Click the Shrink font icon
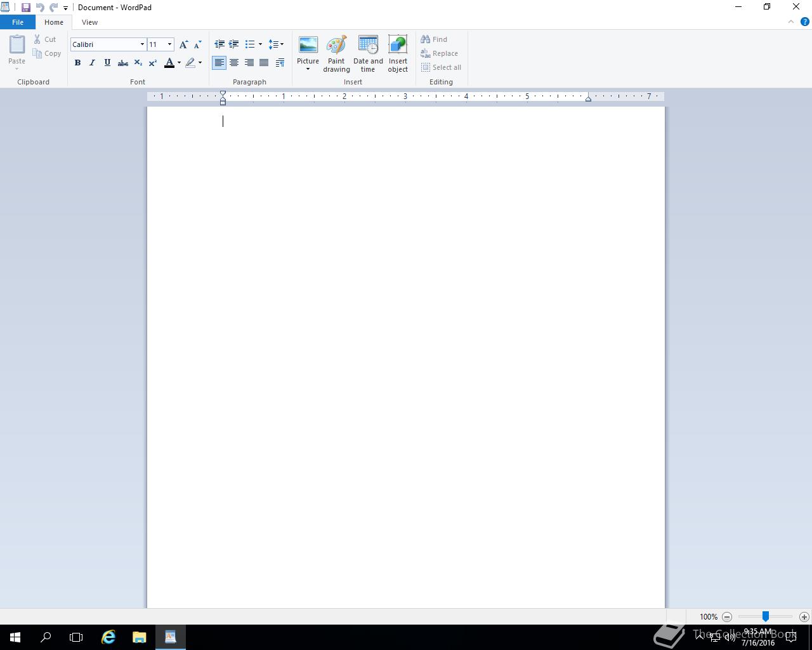The image size is (812, 650). (197, 44)
